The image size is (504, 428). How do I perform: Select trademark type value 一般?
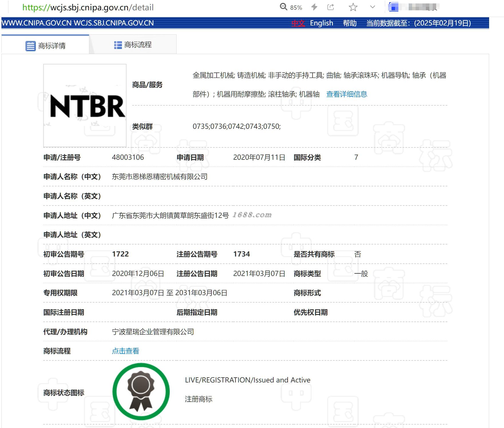[361, 273]
